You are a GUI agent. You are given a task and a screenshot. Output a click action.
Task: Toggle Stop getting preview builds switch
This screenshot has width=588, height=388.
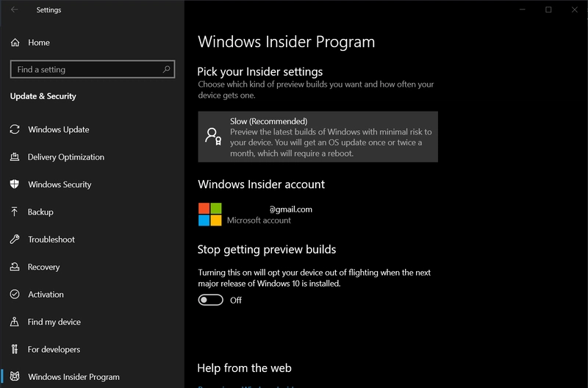[211, 300]
